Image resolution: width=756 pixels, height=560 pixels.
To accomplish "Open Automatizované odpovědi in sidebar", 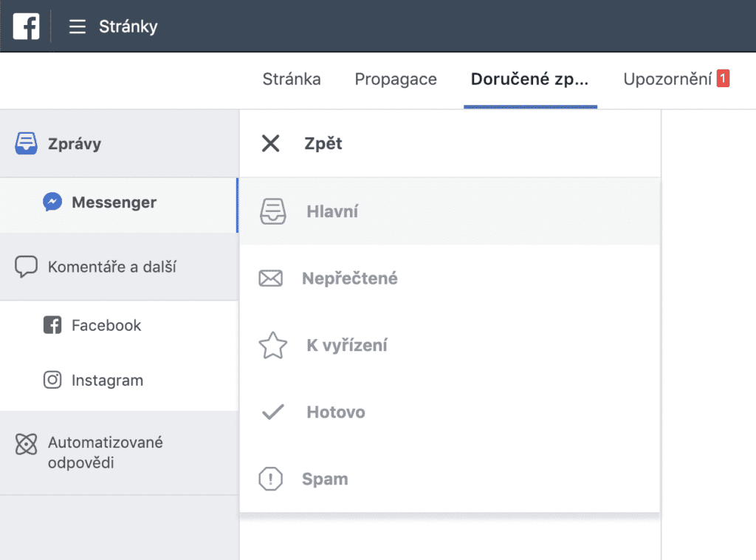I will (x=105, y=453).
